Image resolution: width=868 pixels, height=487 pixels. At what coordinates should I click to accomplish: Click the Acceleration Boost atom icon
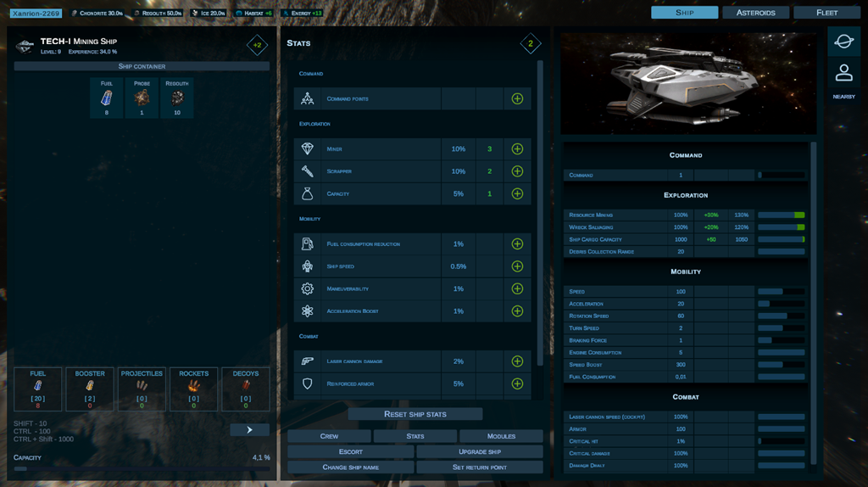307,311
